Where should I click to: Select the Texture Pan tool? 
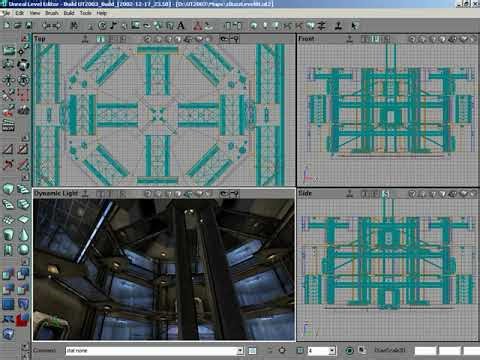[9, 80]
